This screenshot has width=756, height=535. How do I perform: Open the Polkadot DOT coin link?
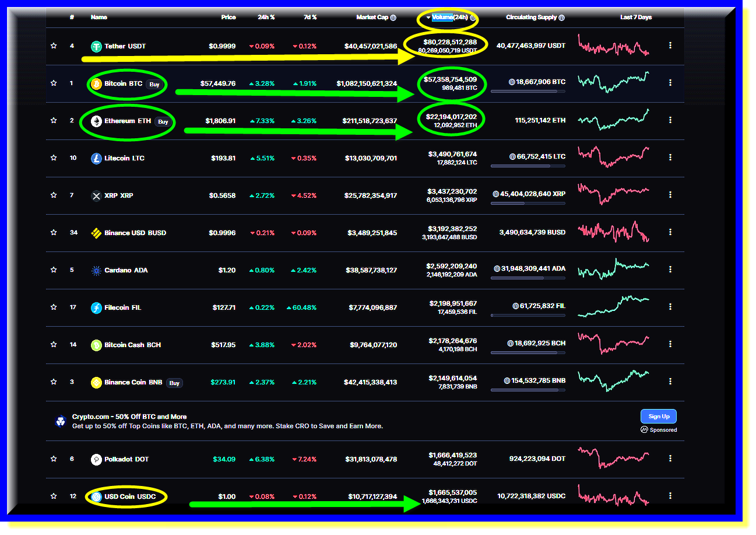tap(126, 459)
